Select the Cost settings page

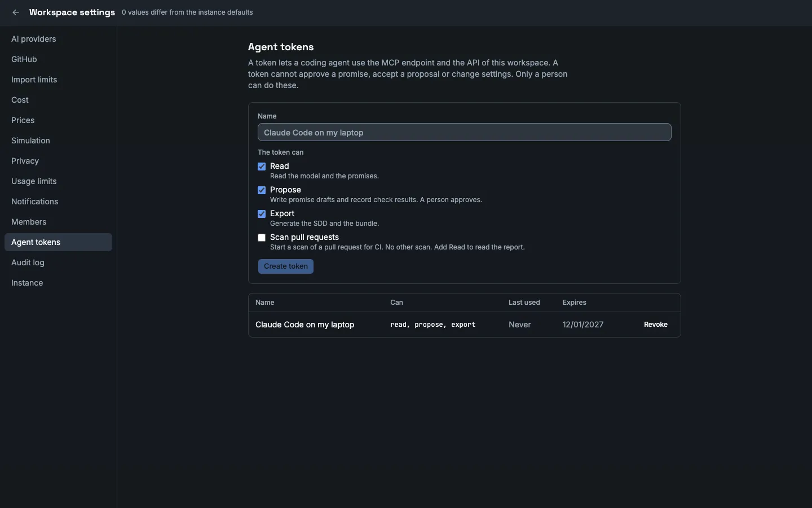(x=58, y=100)
